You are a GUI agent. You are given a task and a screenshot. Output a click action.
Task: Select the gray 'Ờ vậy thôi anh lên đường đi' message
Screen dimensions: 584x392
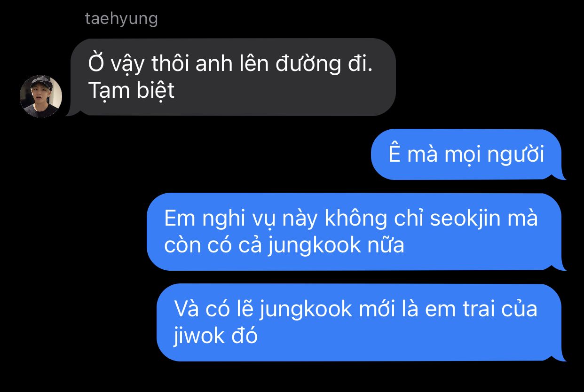[233, 77]
